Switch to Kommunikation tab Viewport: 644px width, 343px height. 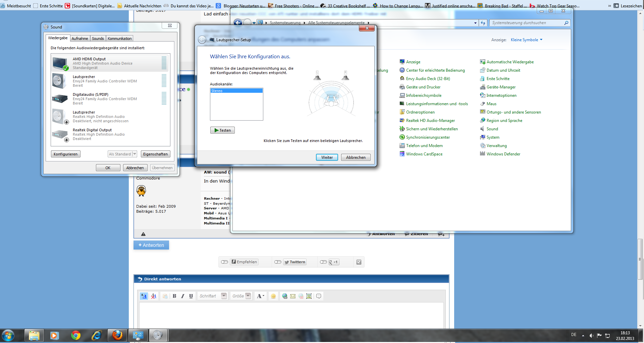[x=120, y=39]
